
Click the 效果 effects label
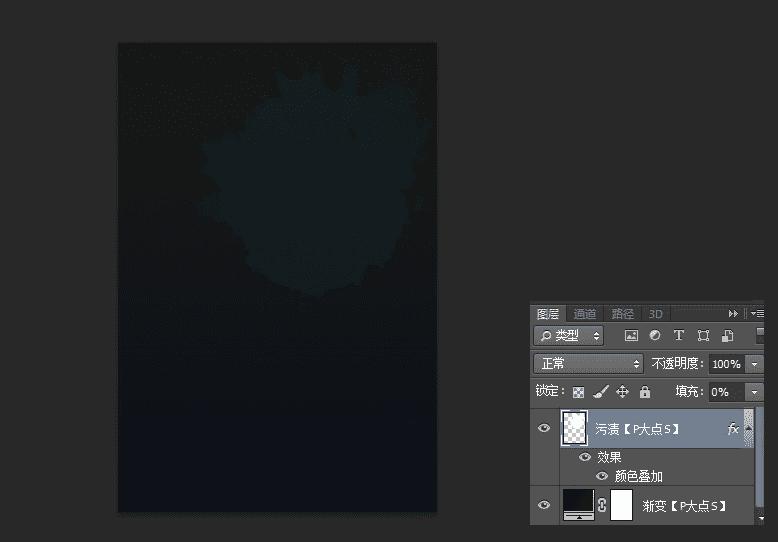pos(609,457)
